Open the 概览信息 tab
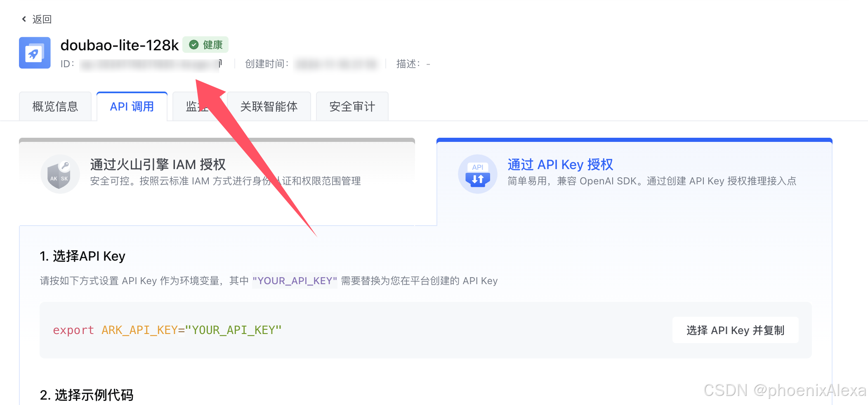 tap(55, 106)
